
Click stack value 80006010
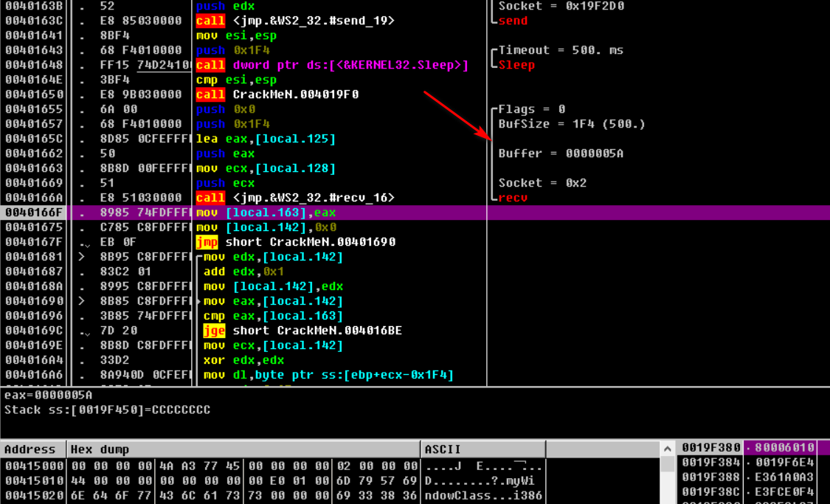(x=784, y=448)
